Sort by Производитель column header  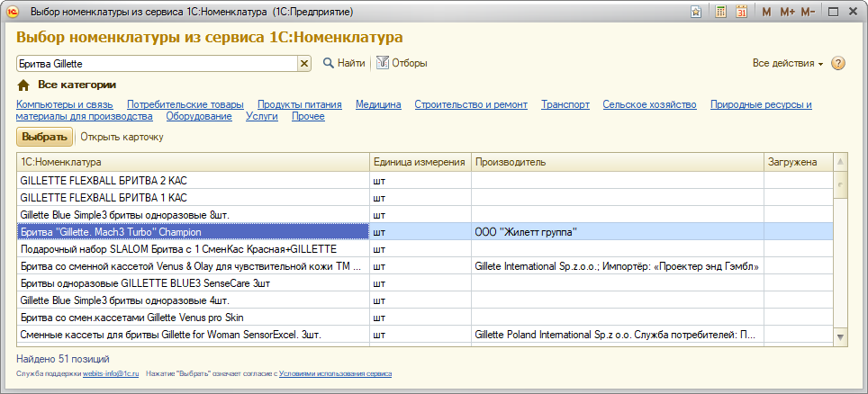coord(618,162)
